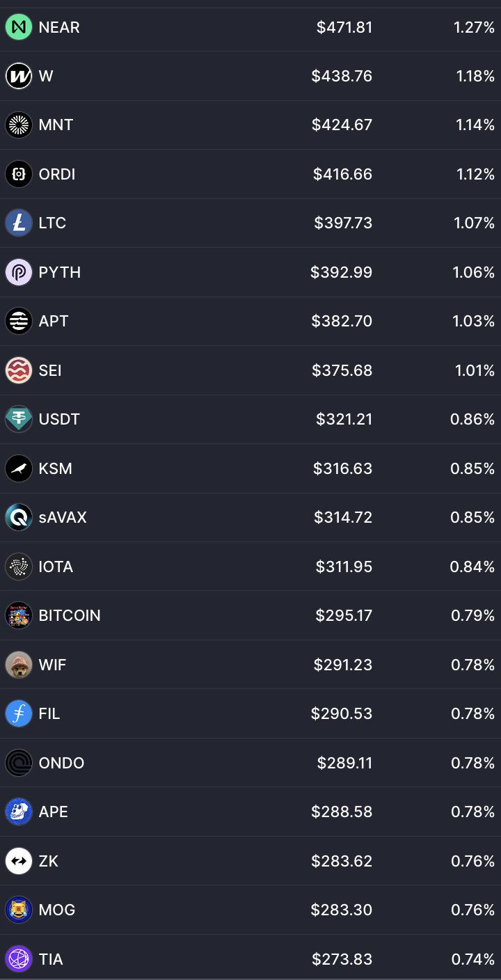
Task: Select the ONDO asset label
Action: pyautogui.click(x=61, y=763)
